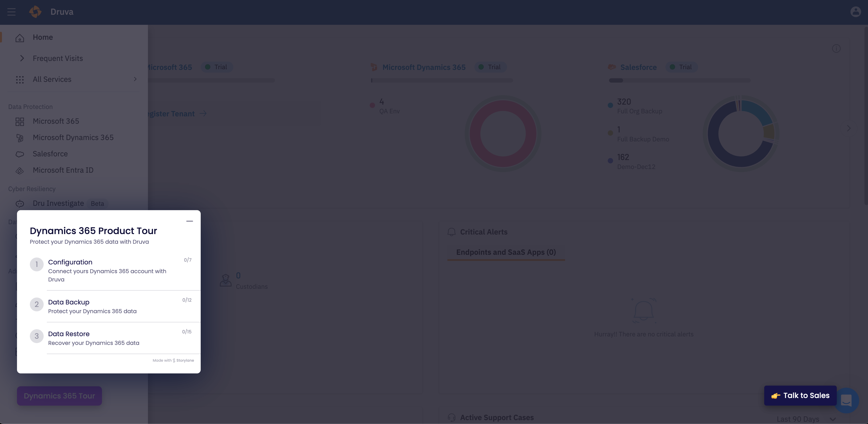
Task: Click the Microsoft 365 grid icon
Action: click(20, 121)
